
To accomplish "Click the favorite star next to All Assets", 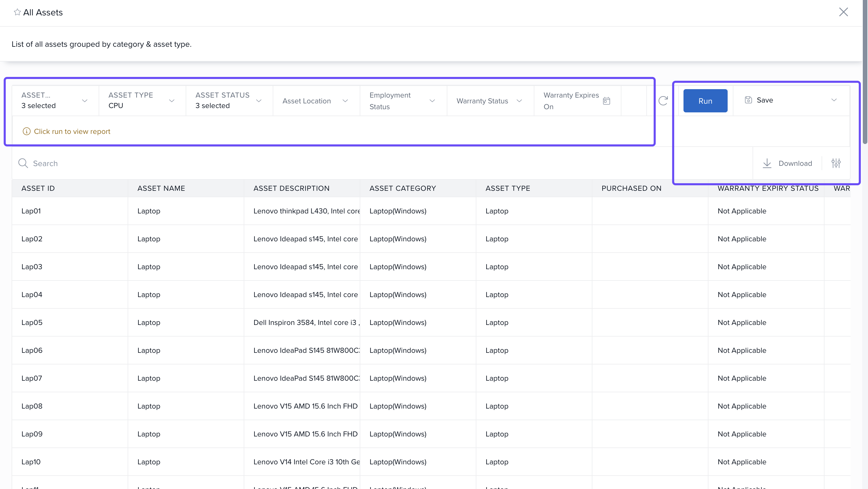I will [17, 12].
